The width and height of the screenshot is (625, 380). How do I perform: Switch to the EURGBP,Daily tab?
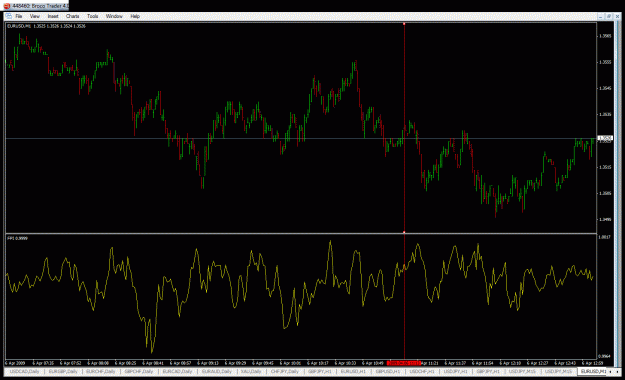pos(63,372)
